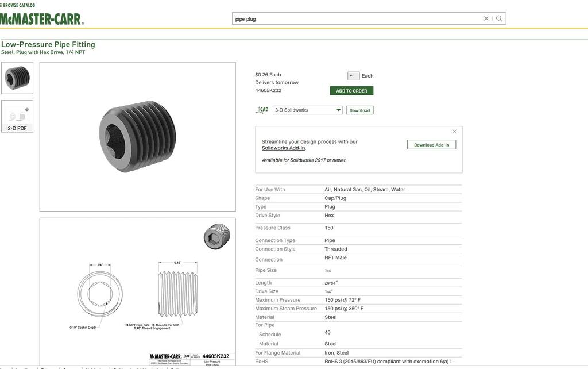The width and height of the screenshot is (588, 369).
Task: Click the 'Pressure Class' spec label
Action: click(273, 228)
